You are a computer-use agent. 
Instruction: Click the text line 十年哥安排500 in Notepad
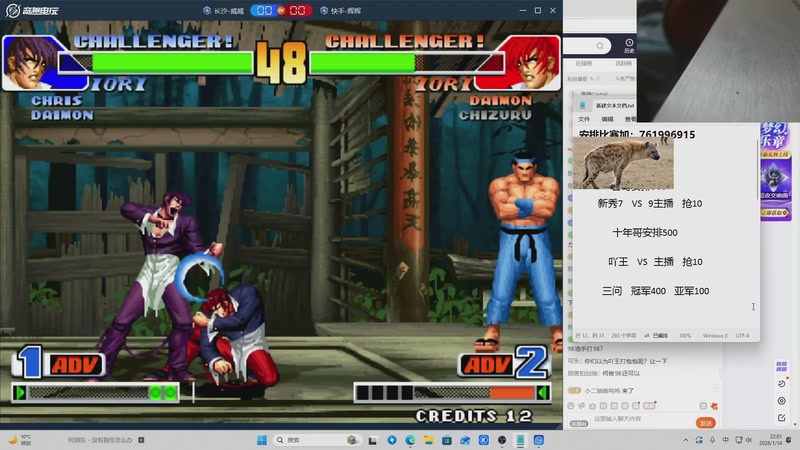645,233
